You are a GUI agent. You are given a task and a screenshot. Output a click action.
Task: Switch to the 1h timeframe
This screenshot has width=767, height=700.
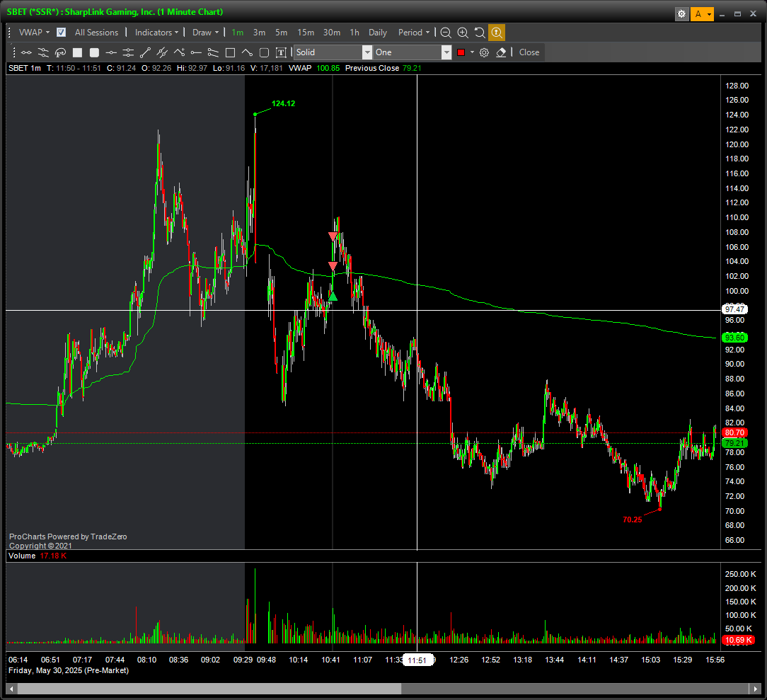(x=354, y=33)
